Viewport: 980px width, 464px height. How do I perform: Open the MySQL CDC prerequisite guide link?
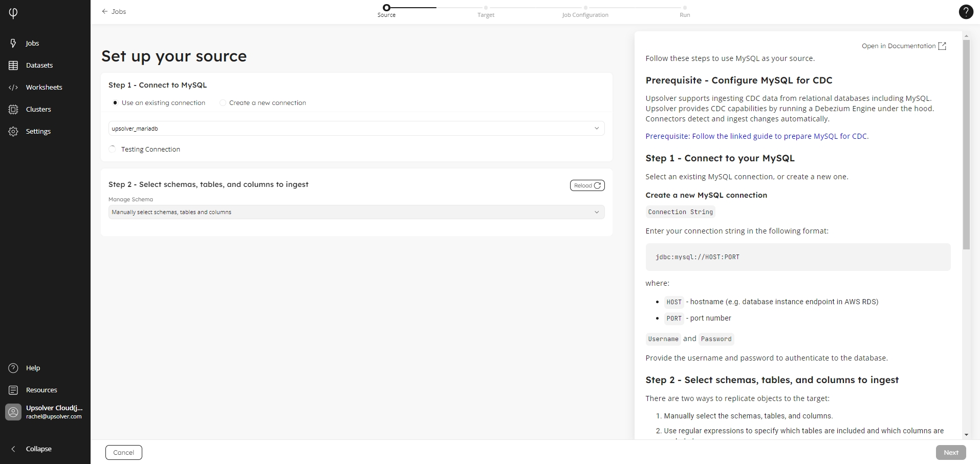click(756, 136)
